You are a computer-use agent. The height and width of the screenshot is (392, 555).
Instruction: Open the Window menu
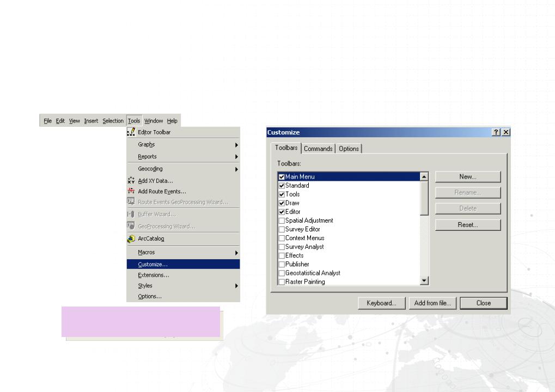[154, 121]
